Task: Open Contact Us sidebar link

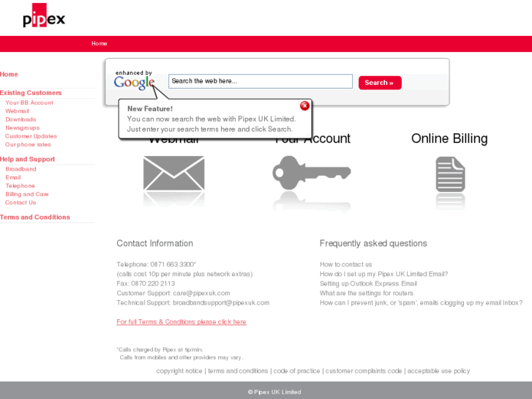Action: pos(20,203)
